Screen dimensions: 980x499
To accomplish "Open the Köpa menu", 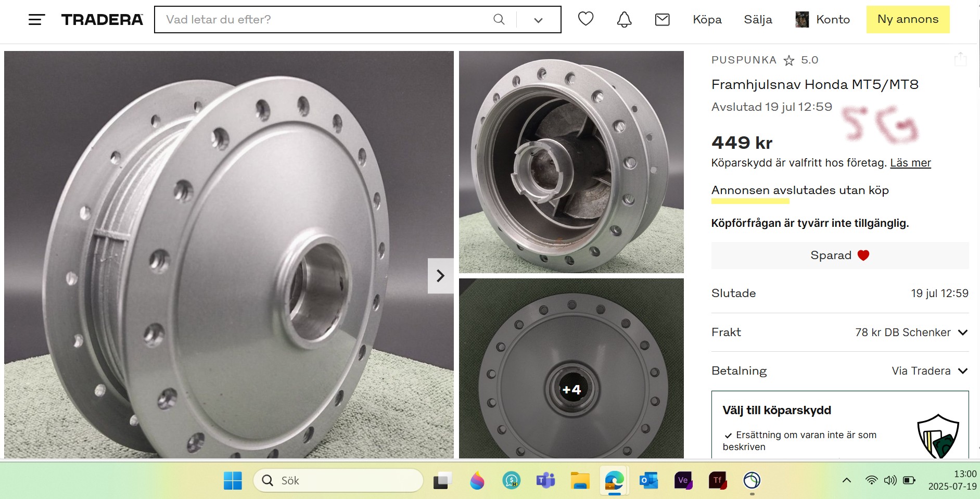I will (707, 20).
